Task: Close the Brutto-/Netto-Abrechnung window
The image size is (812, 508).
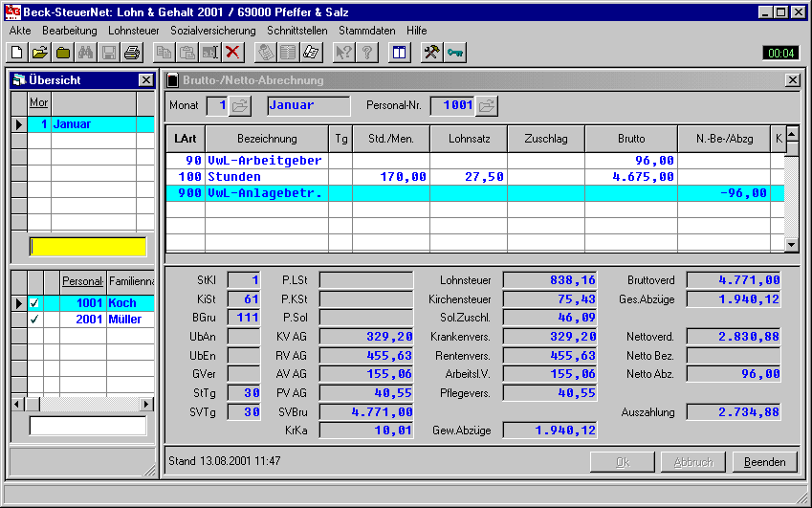Action: [x=792, y=80]
